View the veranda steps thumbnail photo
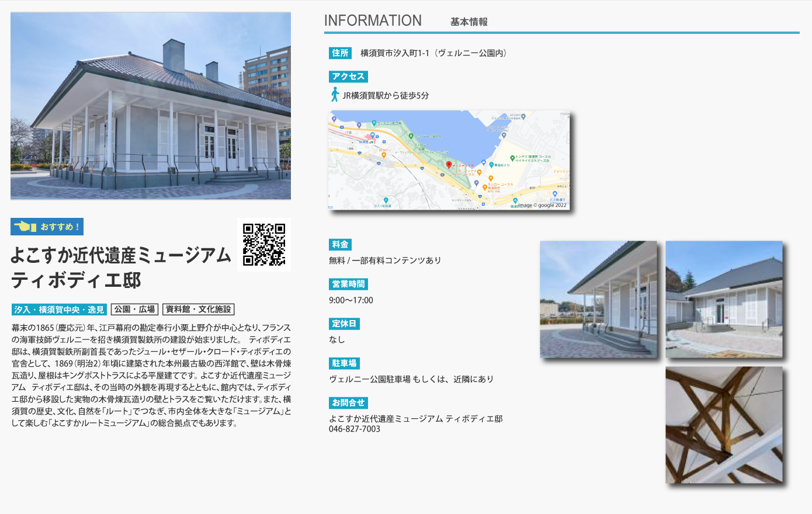This screenshot has height=514, width=812. click(x=598, y=299)
